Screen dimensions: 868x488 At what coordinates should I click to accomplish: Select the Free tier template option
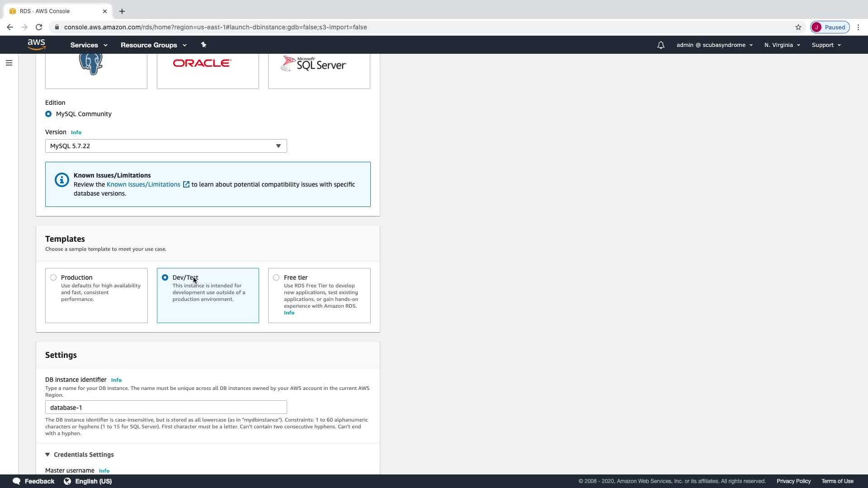pyautogui.click(x=276, y=277)
